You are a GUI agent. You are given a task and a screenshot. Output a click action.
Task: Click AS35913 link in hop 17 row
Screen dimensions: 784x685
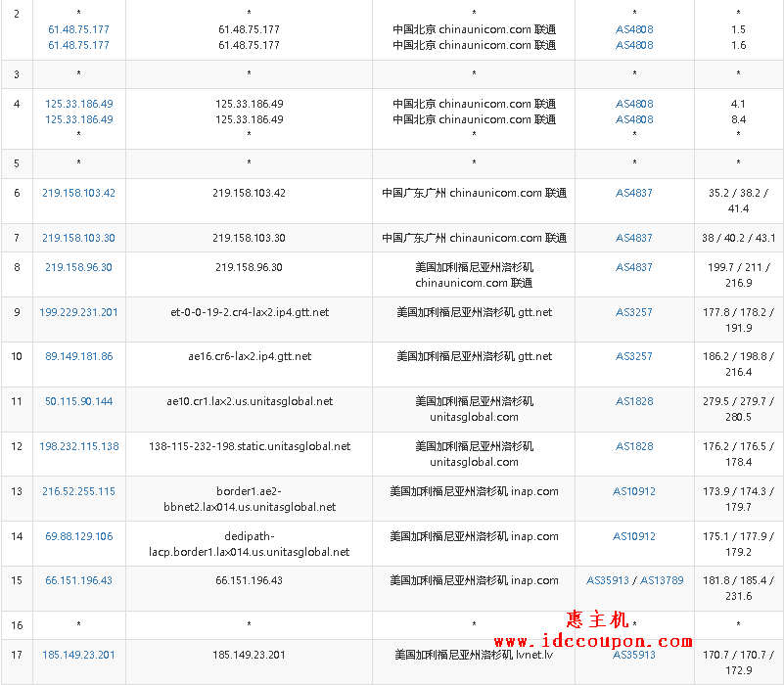(x=633, y=655)
